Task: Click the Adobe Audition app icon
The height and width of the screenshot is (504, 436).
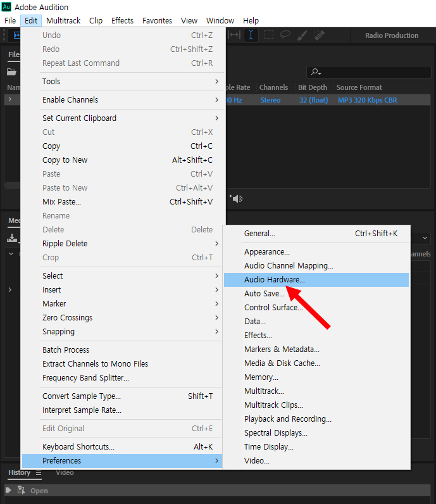Action: tap(6, 7)
